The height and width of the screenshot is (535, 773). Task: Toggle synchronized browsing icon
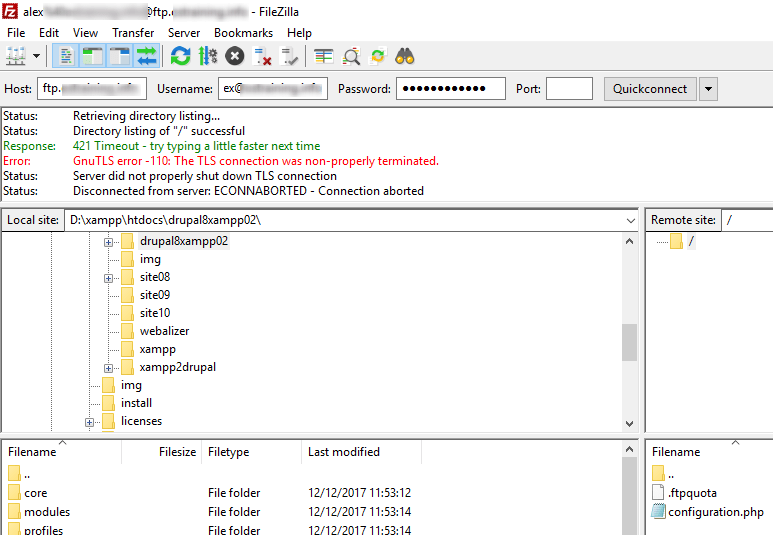coord(378,56)
